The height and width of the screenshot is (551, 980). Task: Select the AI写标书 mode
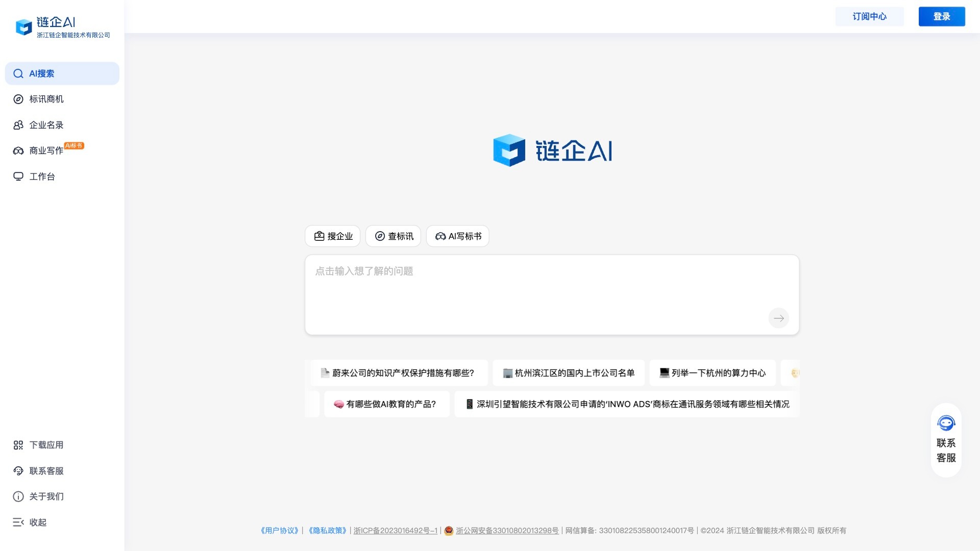(x=457, y=236)
